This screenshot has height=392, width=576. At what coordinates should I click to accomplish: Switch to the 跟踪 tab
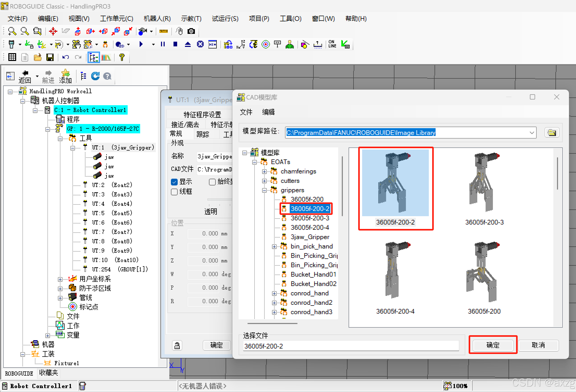[x=203, y=134]
